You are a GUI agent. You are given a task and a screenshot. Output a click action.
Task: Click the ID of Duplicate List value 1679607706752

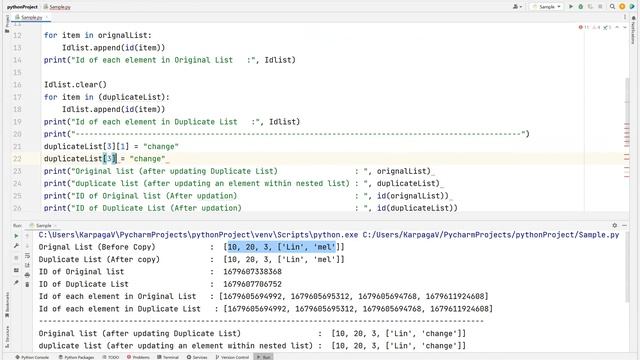[252, 284]
